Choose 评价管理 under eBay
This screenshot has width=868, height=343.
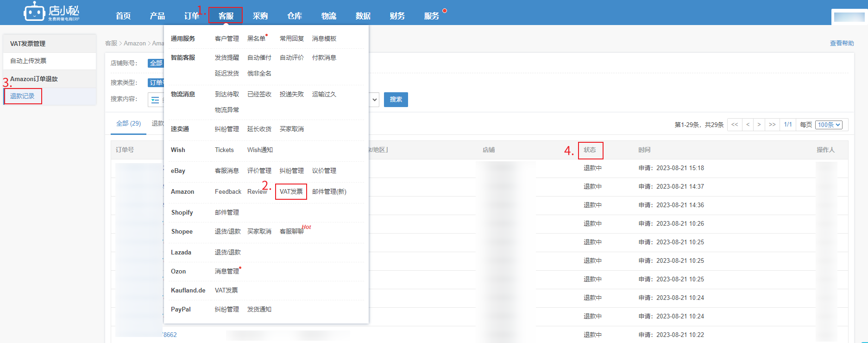259,171
